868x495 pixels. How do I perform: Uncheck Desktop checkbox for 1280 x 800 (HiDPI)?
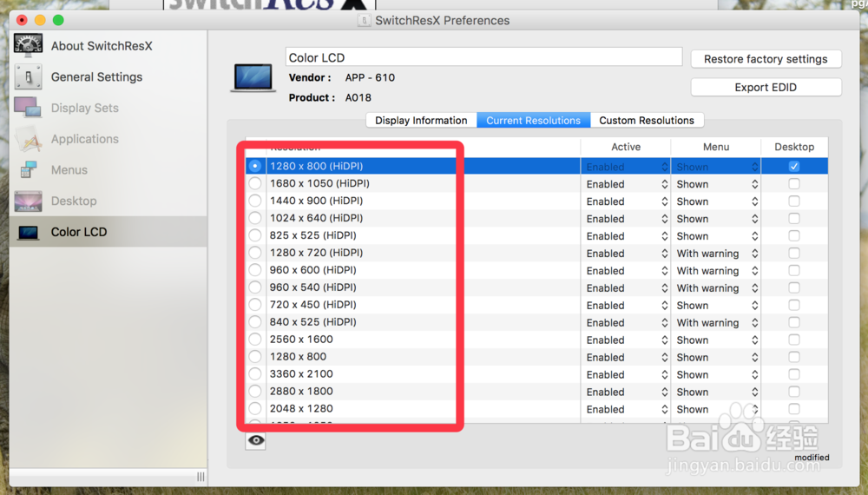pos(794,166)
